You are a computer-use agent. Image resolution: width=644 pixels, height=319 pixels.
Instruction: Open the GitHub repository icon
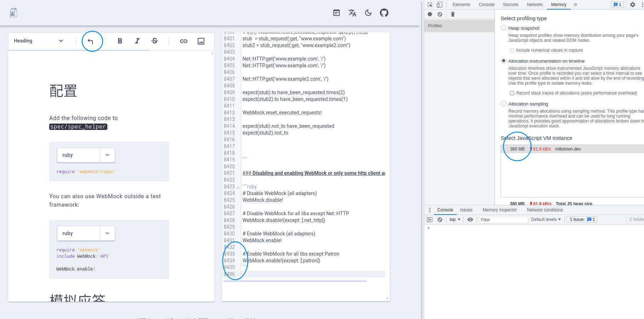(384, 13)
